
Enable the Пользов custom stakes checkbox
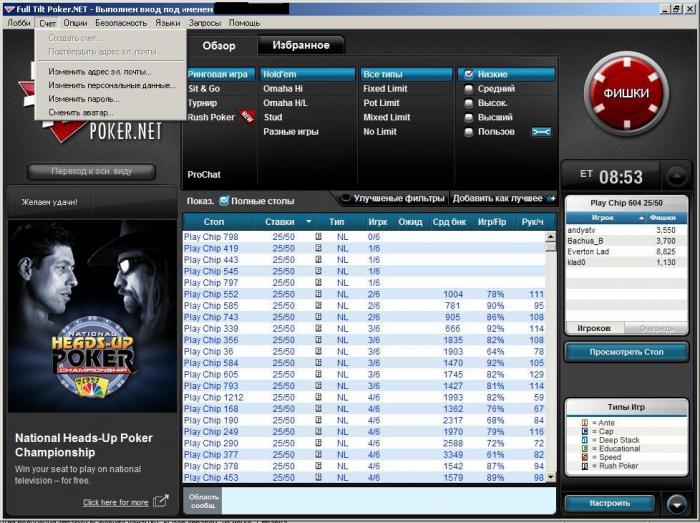(468, 132)
